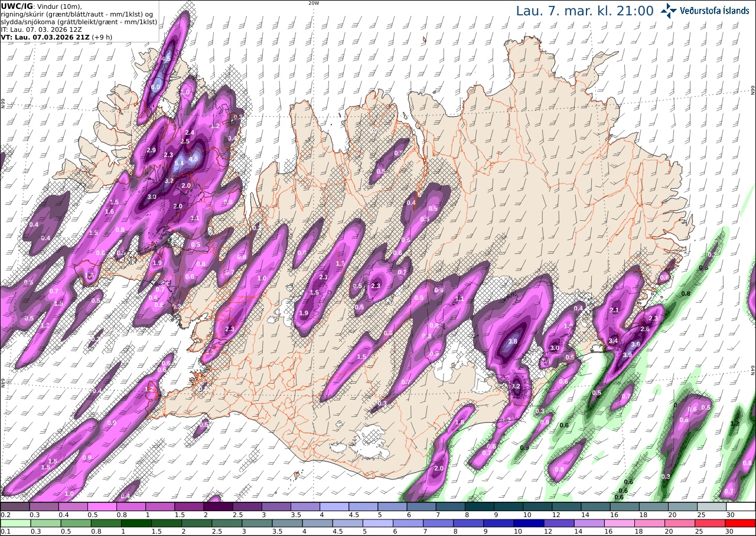Choose the dark purple 2 snow legend swatch

(218, 506)
